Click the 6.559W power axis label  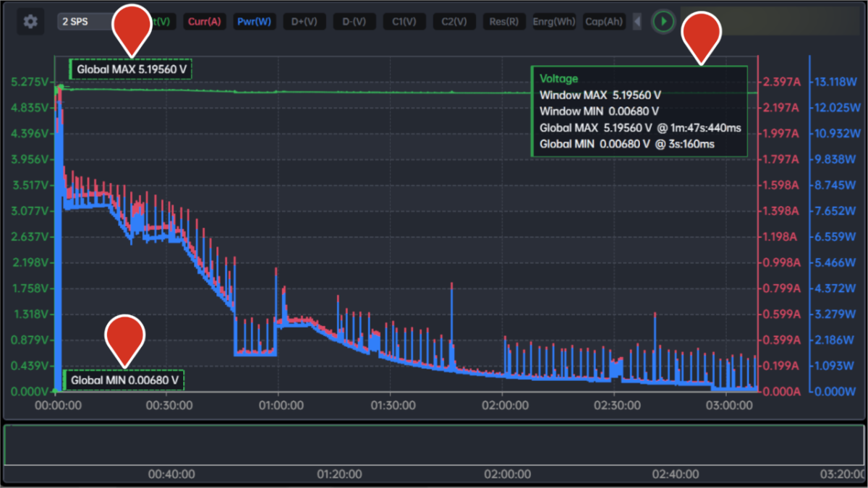[x=835, y=237]
